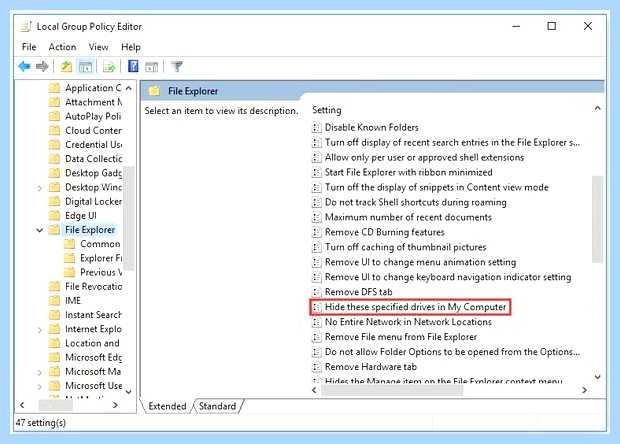This screenshot has height=444, width=620.
Task: Select the Attachment M tree folder
Action: (94, 102)
